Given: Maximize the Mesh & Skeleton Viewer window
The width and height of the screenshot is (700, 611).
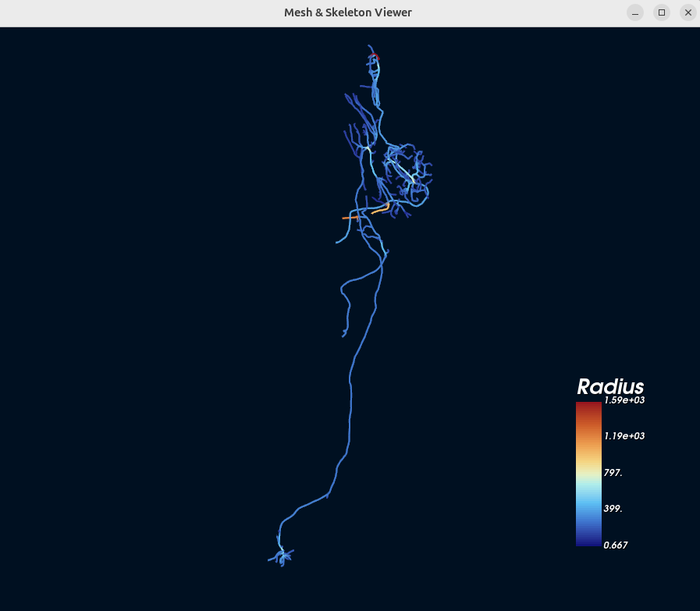Looking at the screenshot, I should (662, 12).
